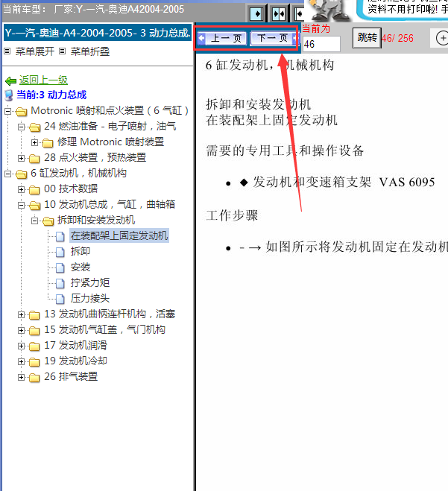The height and width of the screenshot is (491, 448).
Task: Select 15 发动机气缸盖，气门机构 folder
Action: click(x=104, y=330)
